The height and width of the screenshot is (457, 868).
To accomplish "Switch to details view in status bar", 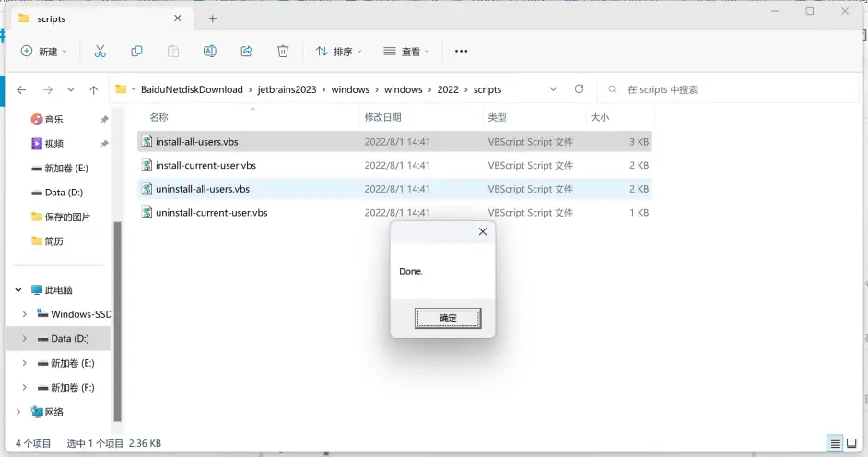I will 836,443.
